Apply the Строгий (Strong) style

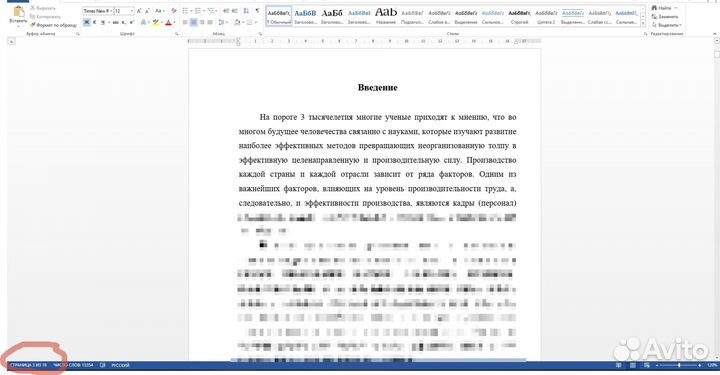(x=519, y=17)
